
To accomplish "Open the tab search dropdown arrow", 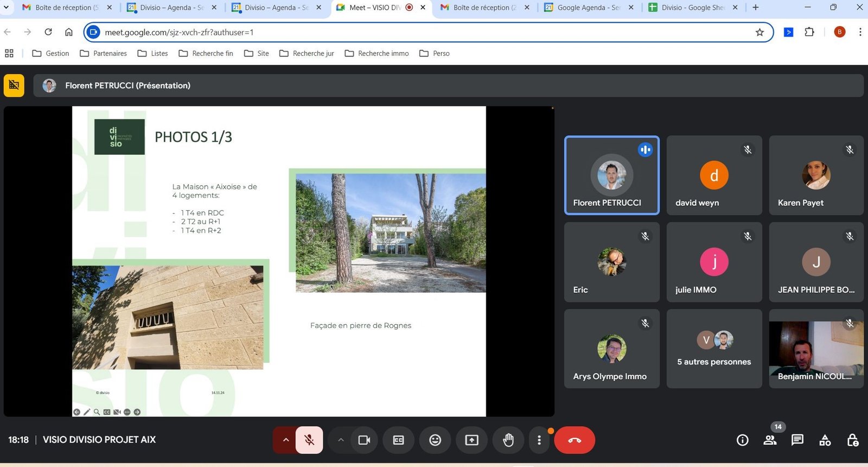I will pos(6,8).
